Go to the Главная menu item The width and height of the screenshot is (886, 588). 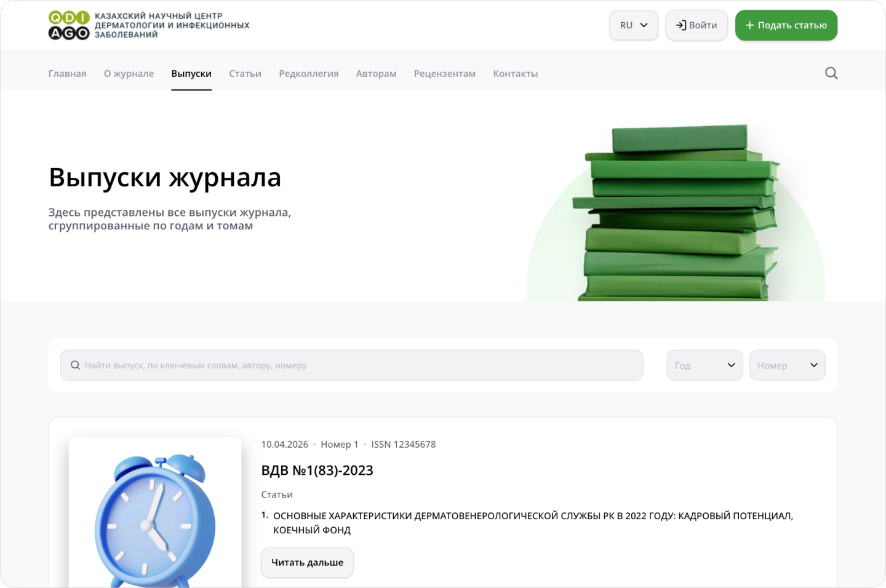pyautogui.click(x=67, y=73)
